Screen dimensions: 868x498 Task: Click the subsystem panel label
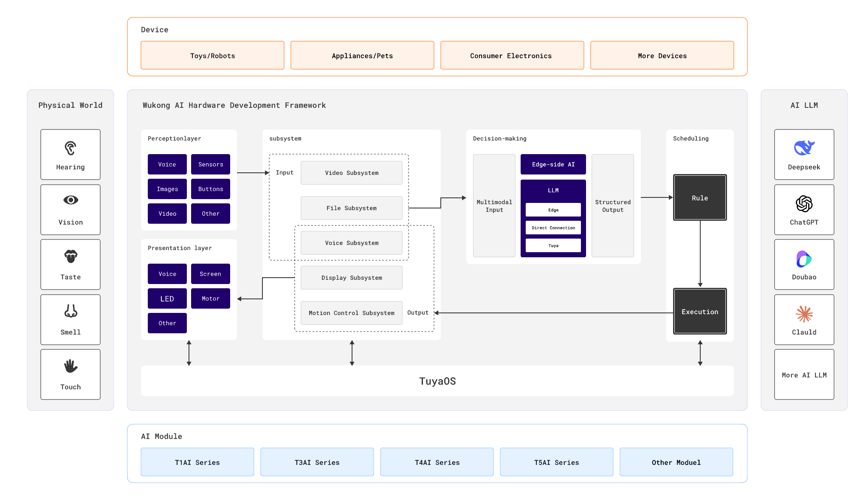tap(285, 138)
